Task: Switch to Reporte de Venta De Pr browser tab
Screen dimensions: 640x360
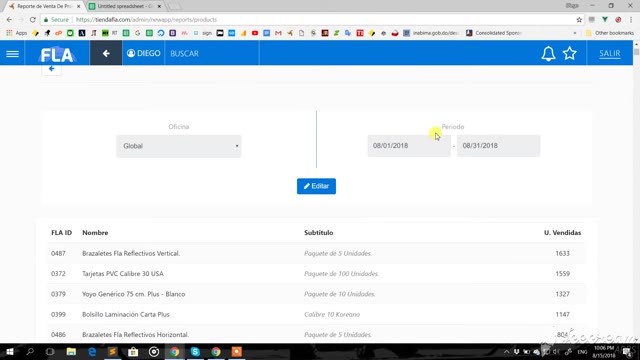Action: (x=44, y=6)
